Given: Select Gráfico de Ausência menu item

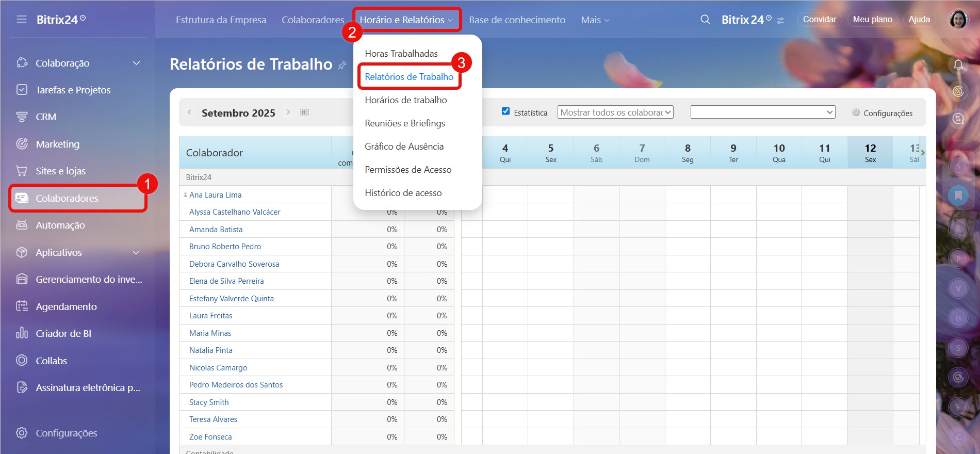Looking at the screenshot, I should point(404,147).
